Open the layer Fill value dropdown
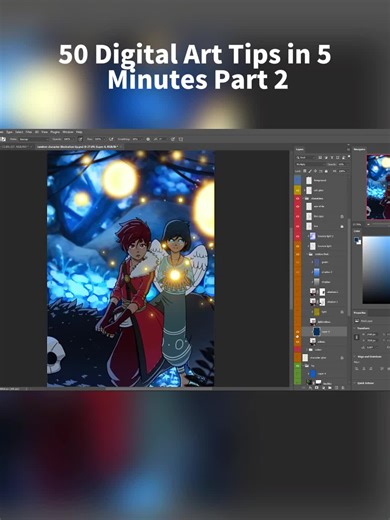Viewport: 390px width, 520px height. (344, 171)
